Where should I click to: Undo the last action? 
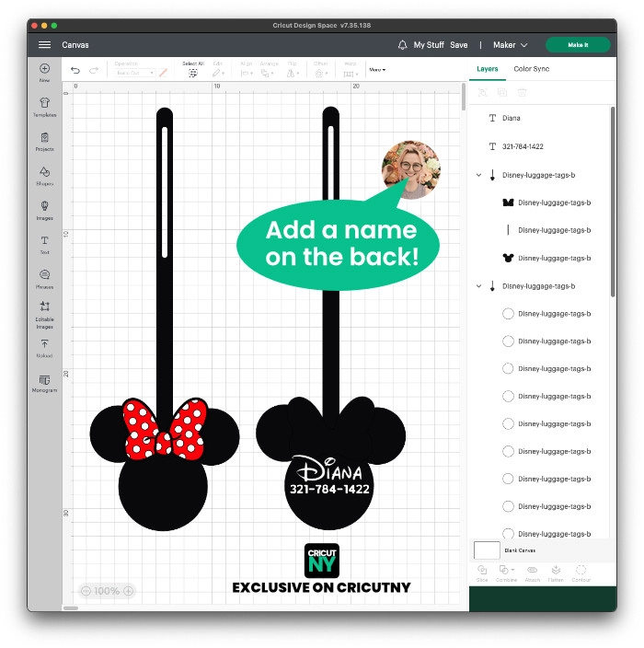75,70
